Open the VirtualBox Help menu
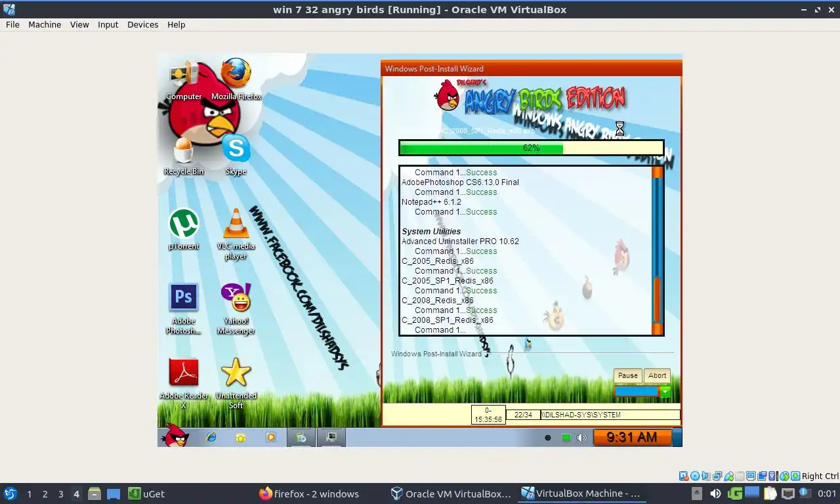 click(176, 24)
